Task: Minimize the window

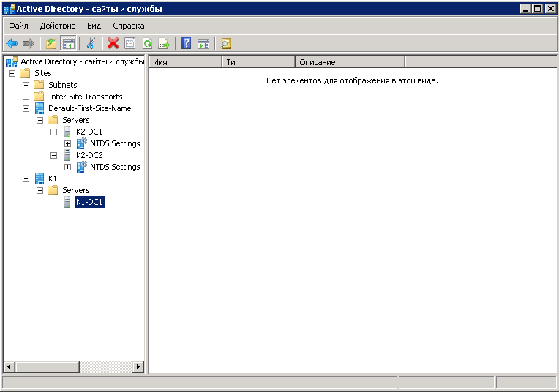Action: click(x=525, y=9)
